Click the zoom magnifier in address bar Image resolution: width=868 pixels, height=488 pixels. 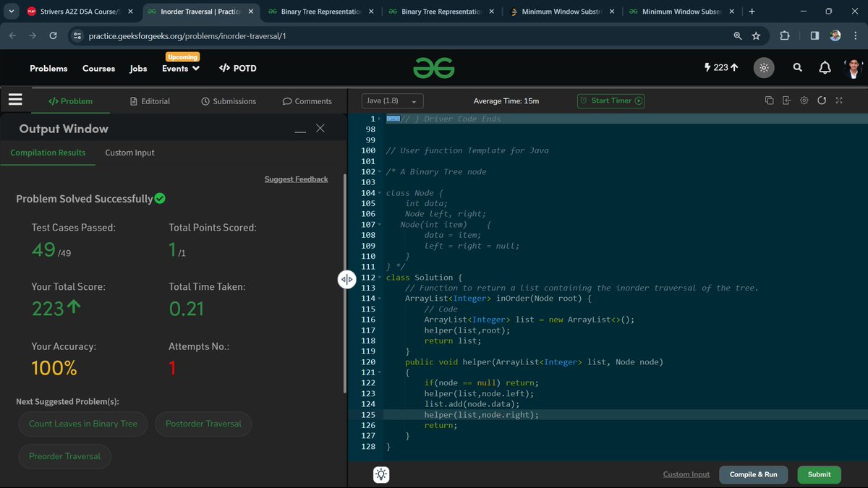tap(737, 35)
